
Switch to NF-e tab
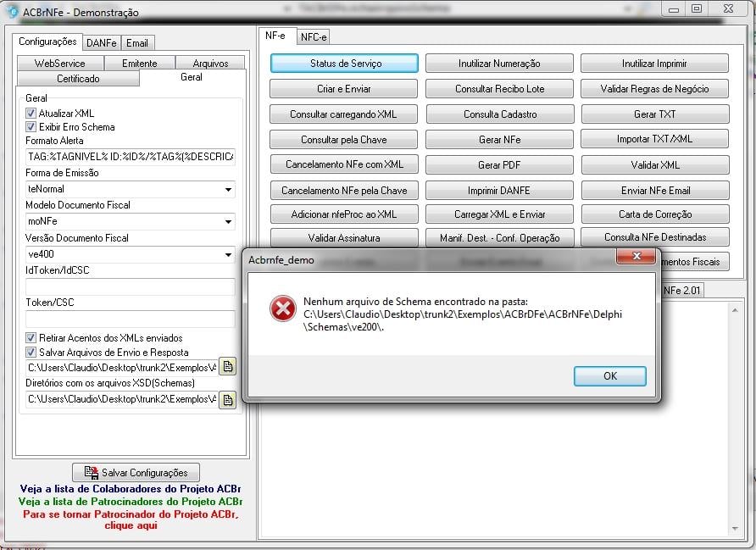point(275,36)
